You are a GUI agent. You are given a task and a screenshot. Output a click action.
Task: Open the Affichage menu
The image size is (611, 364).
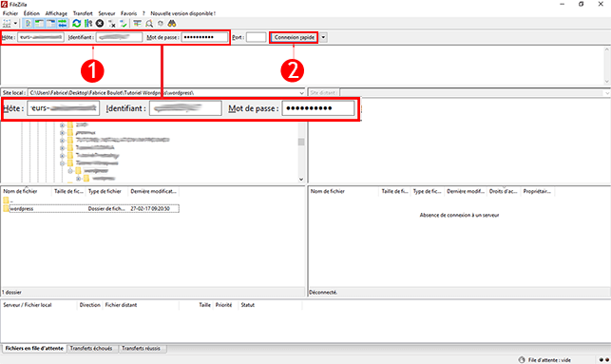pos(56,13)
